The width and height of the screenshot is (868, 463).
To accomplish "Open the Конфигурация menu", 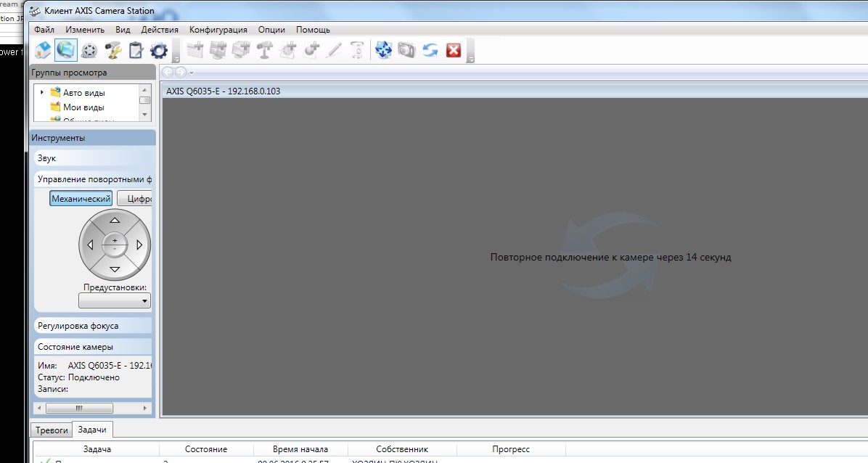I will coord(218,30).
